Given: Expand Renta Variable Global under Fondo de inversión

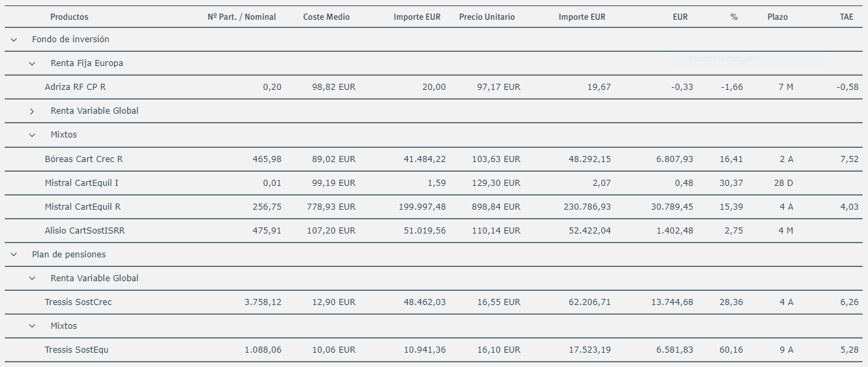Looking at the screenshot, I should tap(32, 111).
